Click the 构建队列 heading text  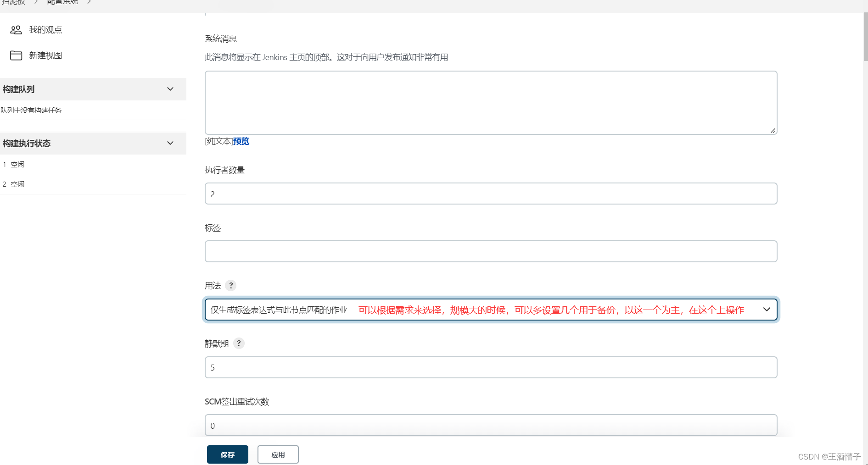pyautogui.click(x=18, y=89)
